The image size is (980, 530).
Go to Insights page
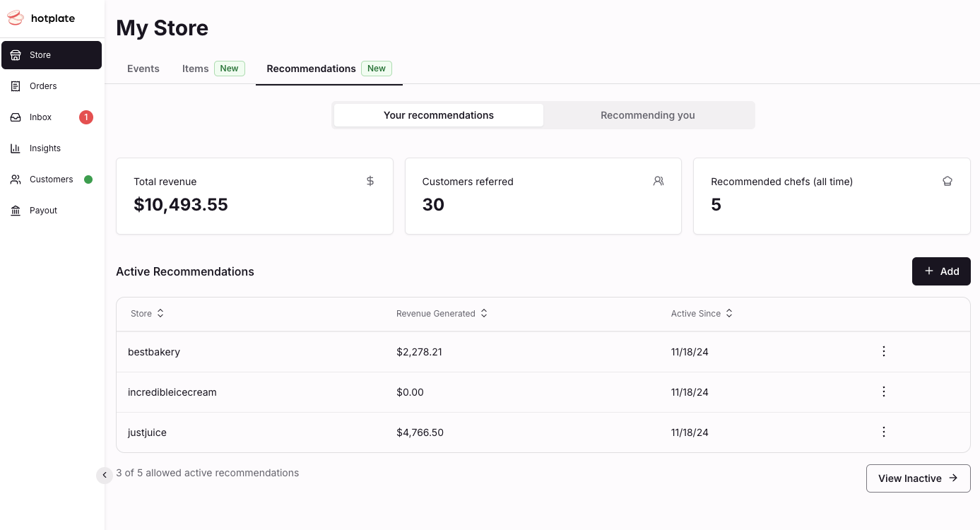click(x=45, y=148)
